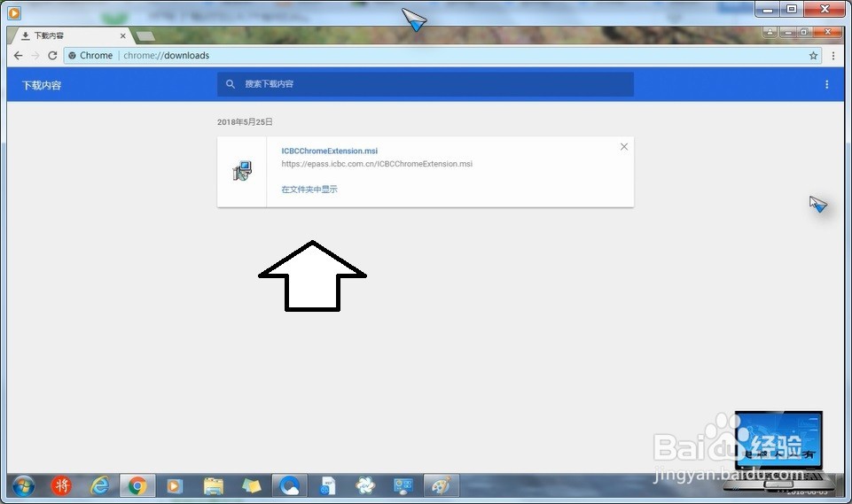Open a new tab button
852x504 pixels.
tap(145, 36)
